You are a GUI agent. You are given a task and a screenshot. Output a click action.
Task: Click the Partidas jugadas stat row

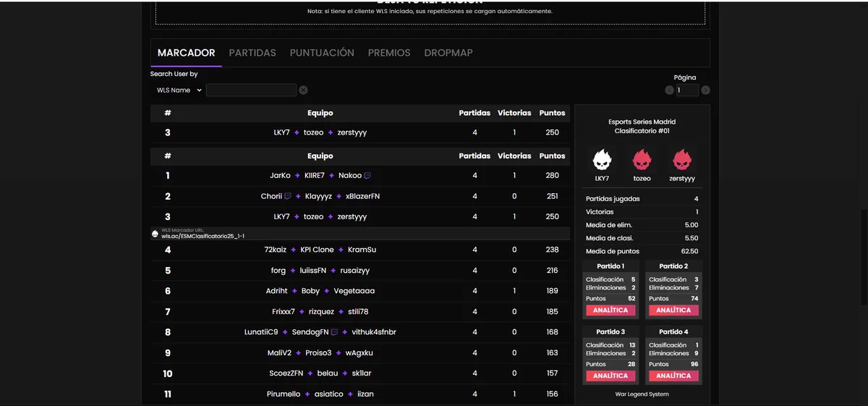pos(642,199)
